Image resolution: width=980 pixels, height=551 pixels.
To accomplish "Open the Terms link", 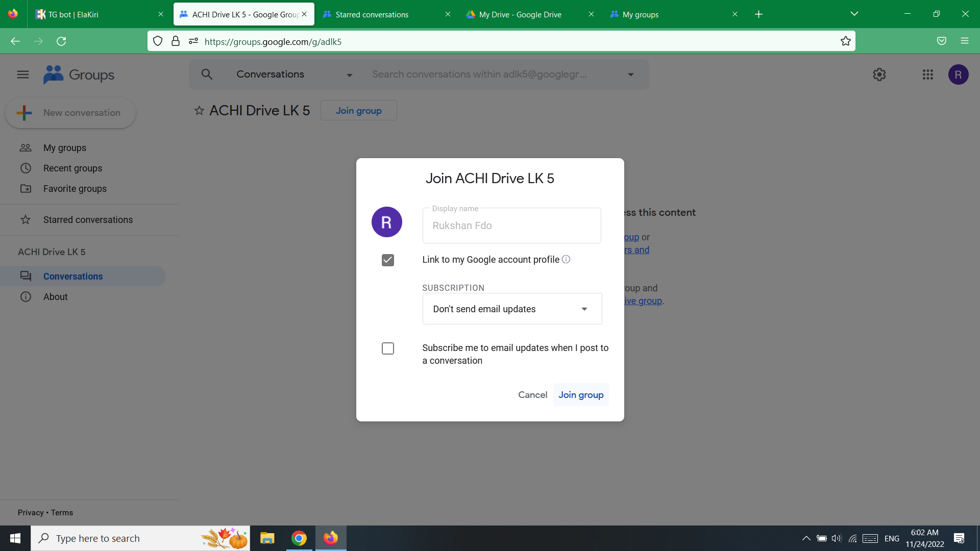I will [x=62, y=513].
